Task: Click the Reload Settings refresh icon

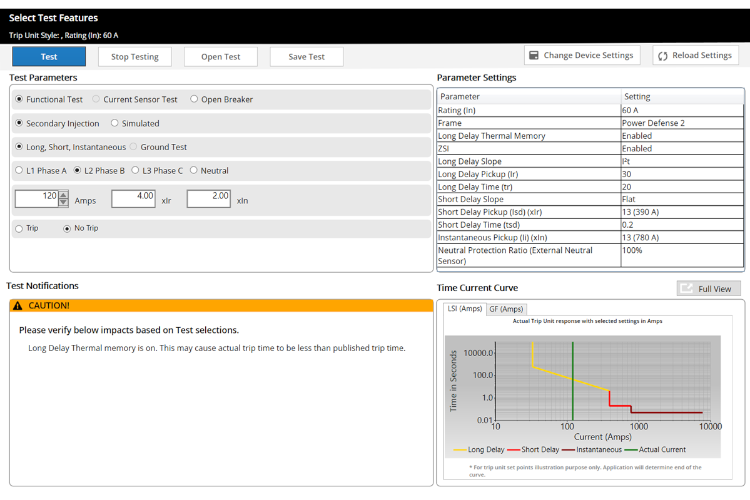Action: pyautogui.click(x=662, y=56)
